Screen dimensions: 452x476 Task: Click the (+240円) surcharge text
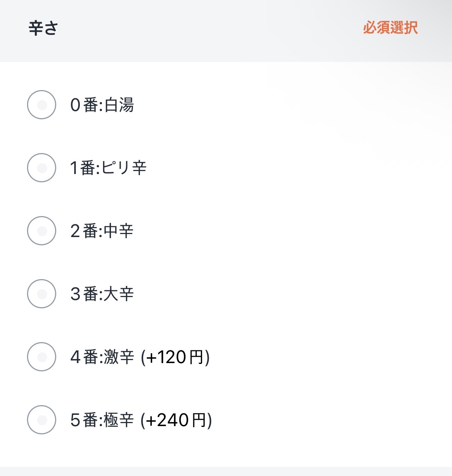(176, 420)
